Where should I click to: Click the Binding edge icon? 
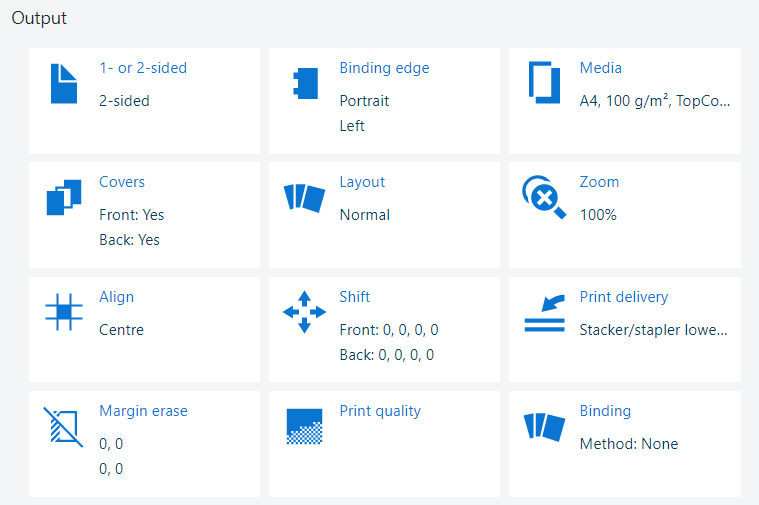(304, 84)
